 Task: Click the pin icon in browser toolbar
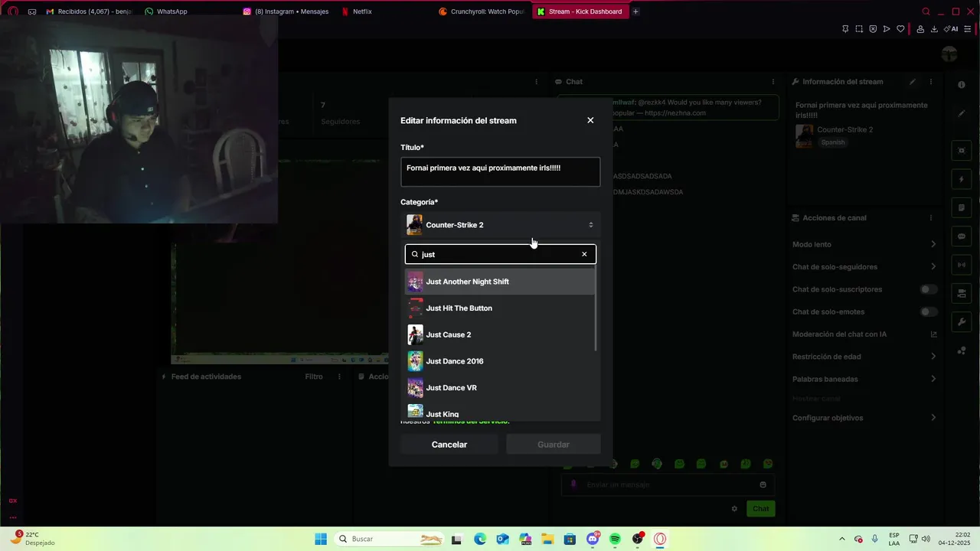(x=845, y=29)
